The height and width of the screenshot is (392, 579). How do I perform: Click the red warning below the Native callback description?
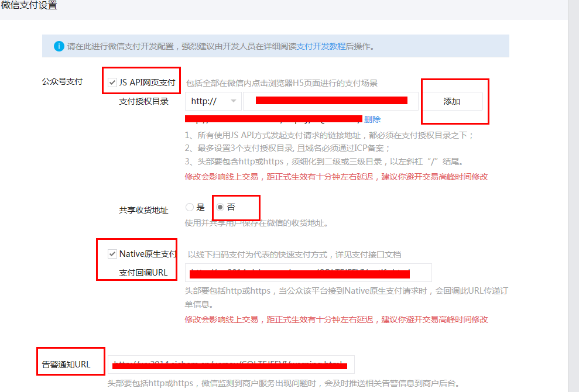point(337,319)
